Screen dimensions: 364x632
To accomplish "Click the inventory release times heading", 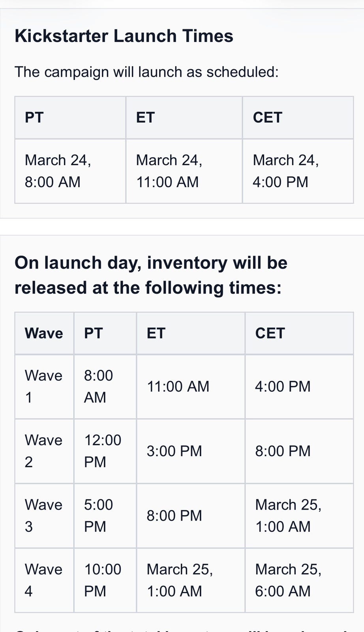I will 151,275.
